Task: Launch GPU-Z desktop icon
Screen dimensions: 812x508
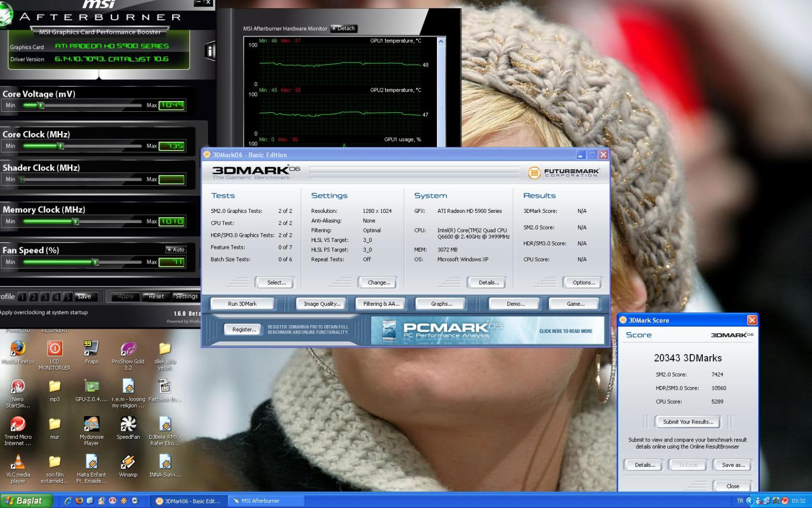Action: pyautogui.click(x=91, y=390)
